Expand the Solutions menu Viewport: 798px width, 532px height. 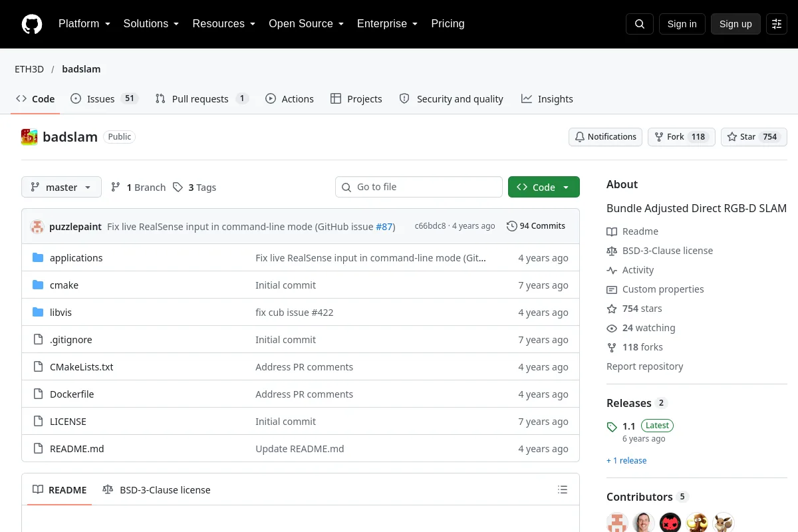coord(151,24)
